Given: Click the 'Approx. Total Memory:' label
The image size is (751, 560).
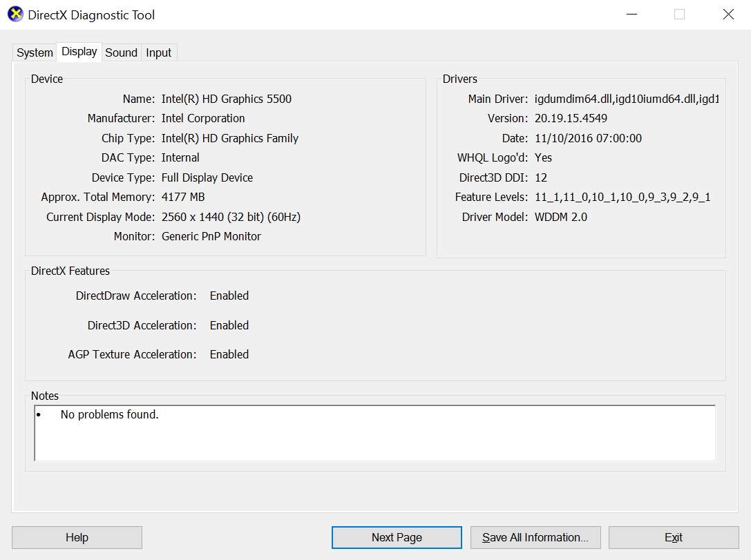Looking at the screenshot, I should pyautogui.click(x=97, y=197).
